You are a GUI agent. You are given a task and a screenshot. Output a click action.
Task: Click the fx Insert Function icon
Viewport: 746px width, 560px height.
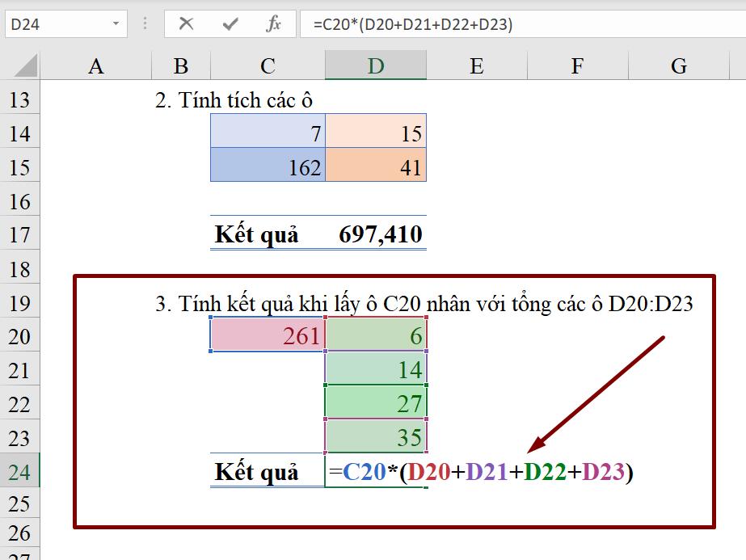point(274,23)
